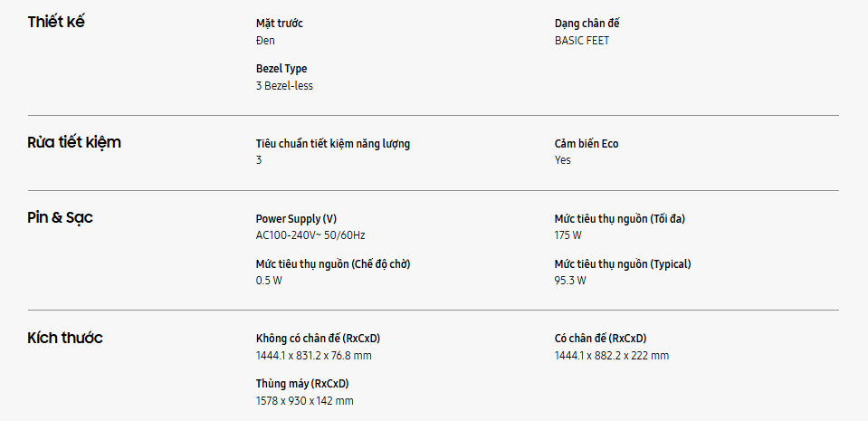Click the Pin & Sạc section heading
868x421 pixels.
pos(61,217)
